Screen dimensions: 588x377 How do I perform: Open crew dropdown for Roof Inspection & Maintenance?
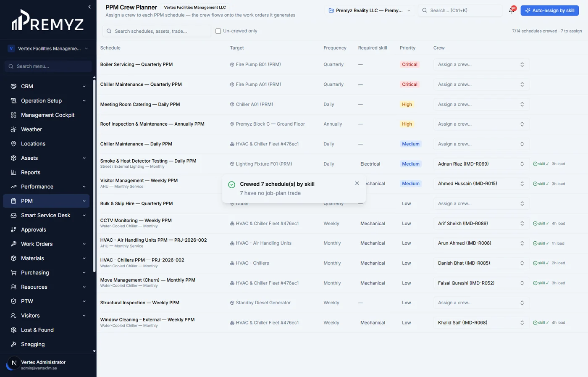pos(481,124)
